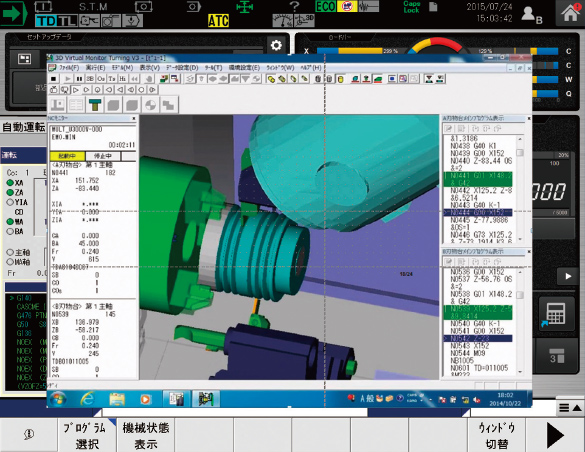Viewport: 585px width, 452px height.
Task: Click the ウィンドウ切替 function button
Action: click(x=497, y=435)
